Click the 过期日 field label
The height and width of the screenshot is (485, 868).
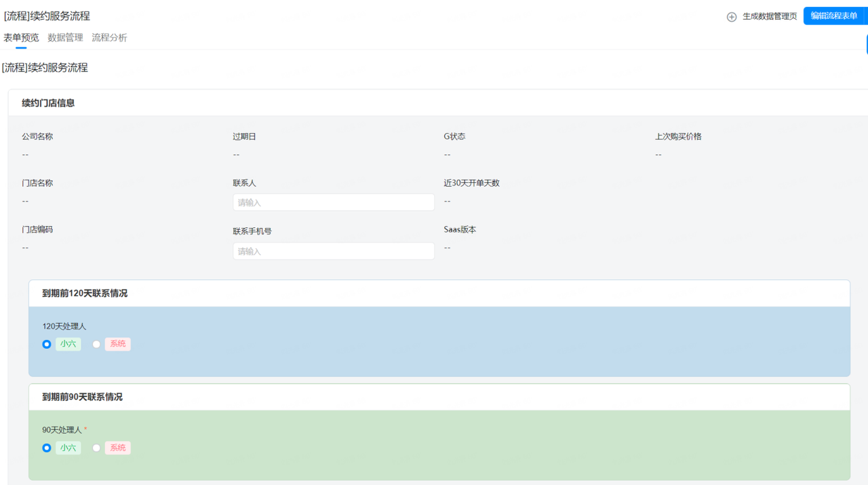244,136
